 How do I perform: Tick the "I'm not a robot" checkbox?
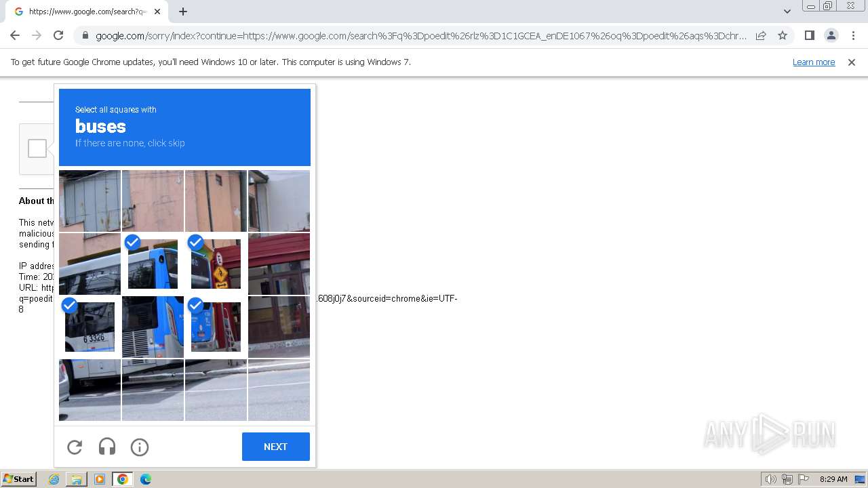pyautogui.click(x=37, y=148)
